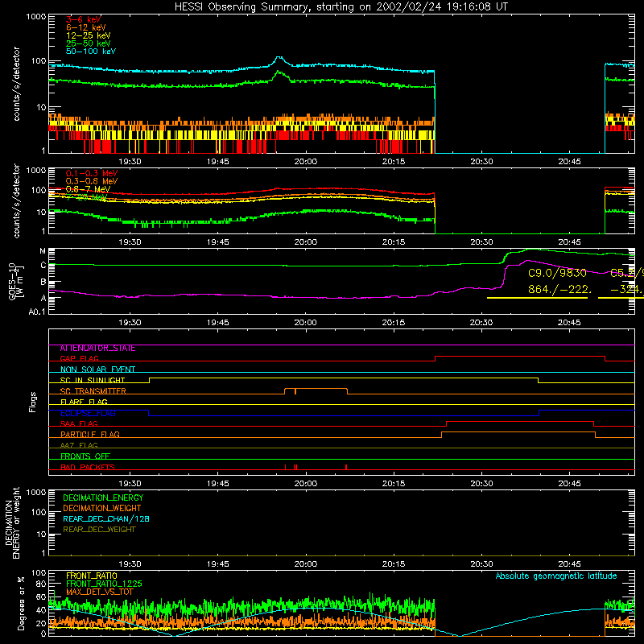This screenshot has height=644, width=644.
Task: Click the '20:00' tick under the keV panel
Action: [306, 162]
